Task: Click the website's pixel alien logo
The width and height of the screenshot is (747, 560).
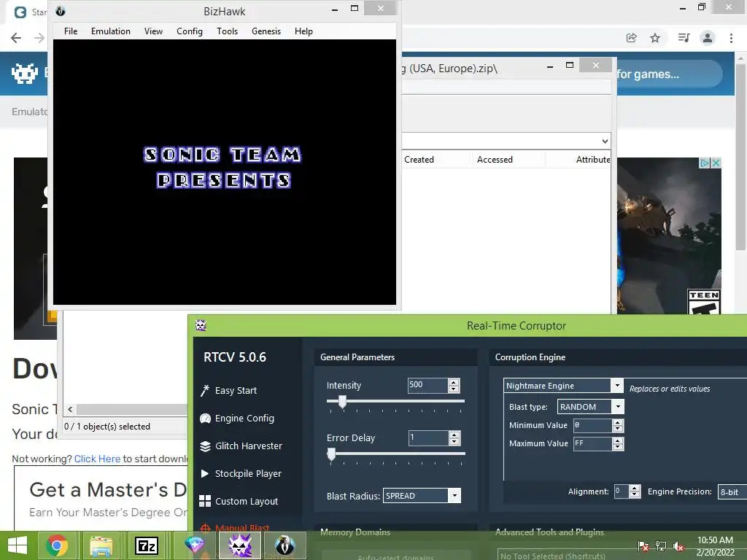Action: [24, 74]
